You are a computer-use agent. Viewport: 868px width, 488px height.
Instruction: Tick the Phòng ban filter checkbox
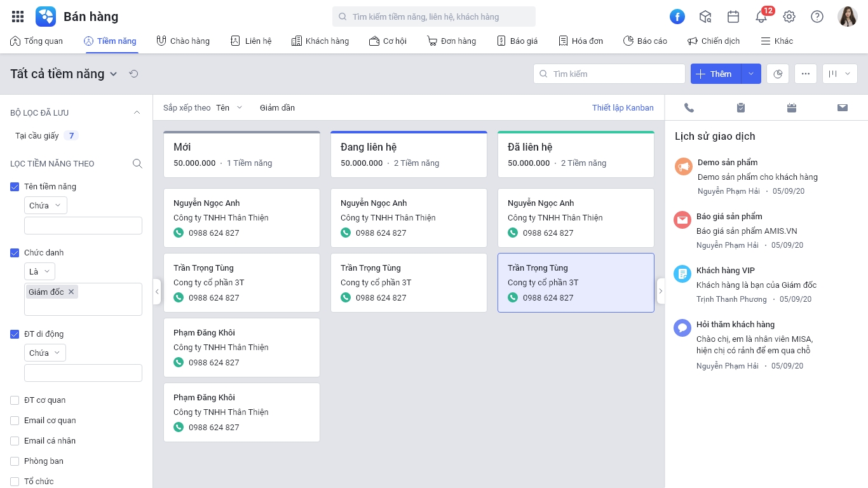click(x=15, y=461)
